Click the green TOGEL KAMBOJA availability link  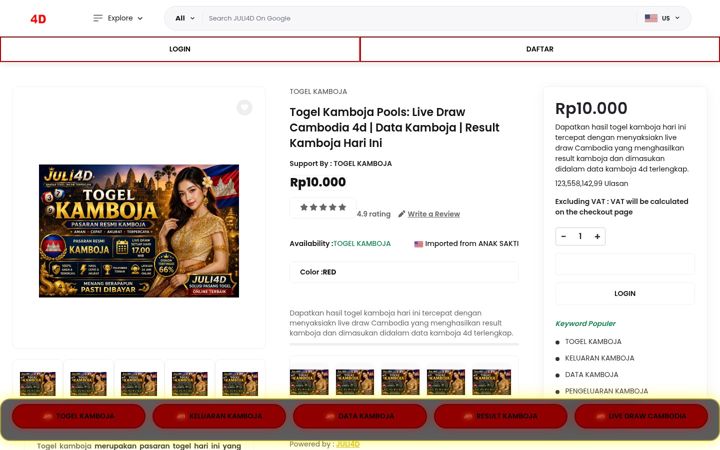(x=362, y=244)
